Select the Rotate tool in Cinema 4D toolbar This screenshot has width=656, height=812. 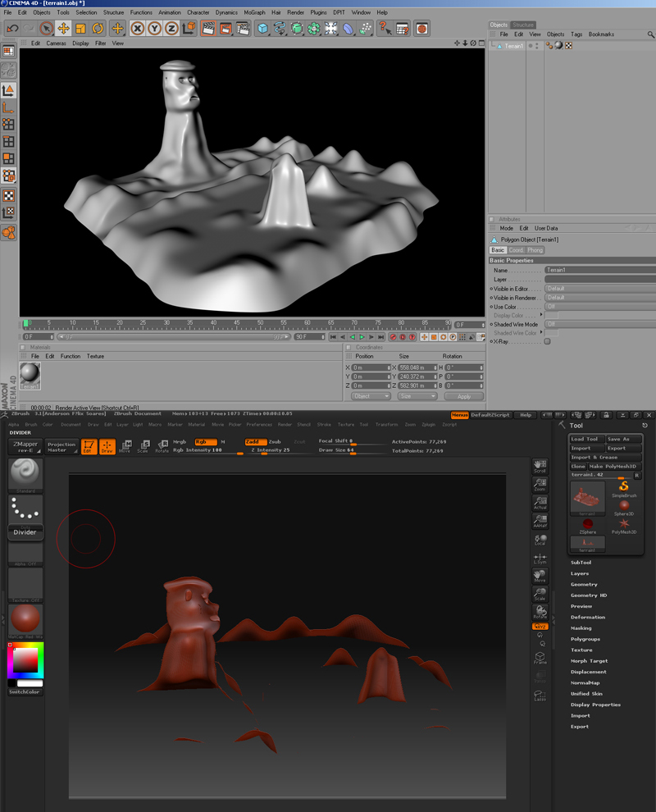pos(98,28)
